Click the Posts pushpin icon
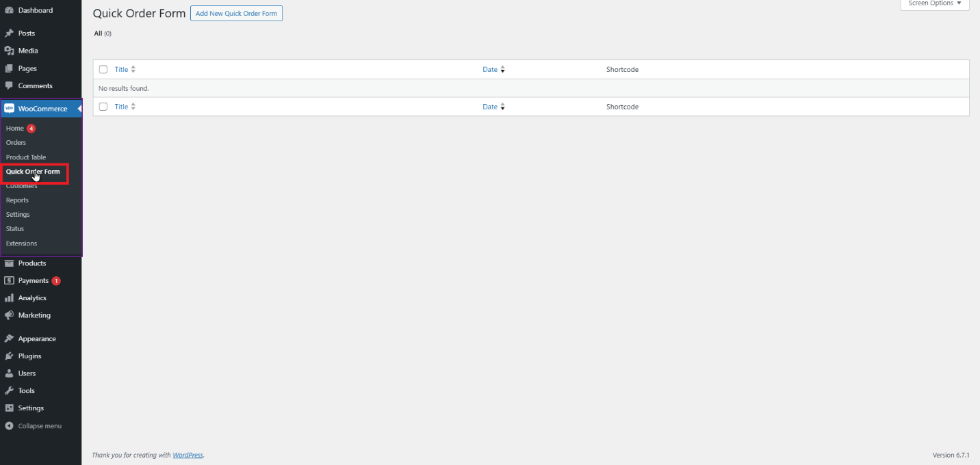This screenshot has width=980, height=465. pyautogui.click(x=9, y=33)
